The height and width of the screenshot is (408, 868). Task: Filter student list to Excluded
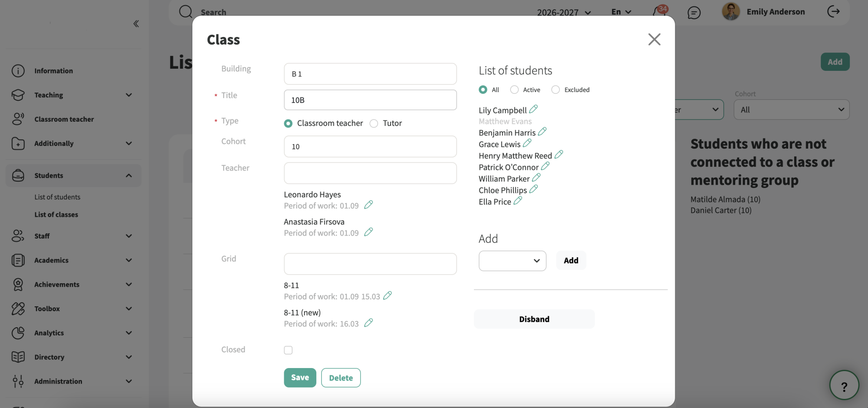pyautogui.click(x=556, y=90)
